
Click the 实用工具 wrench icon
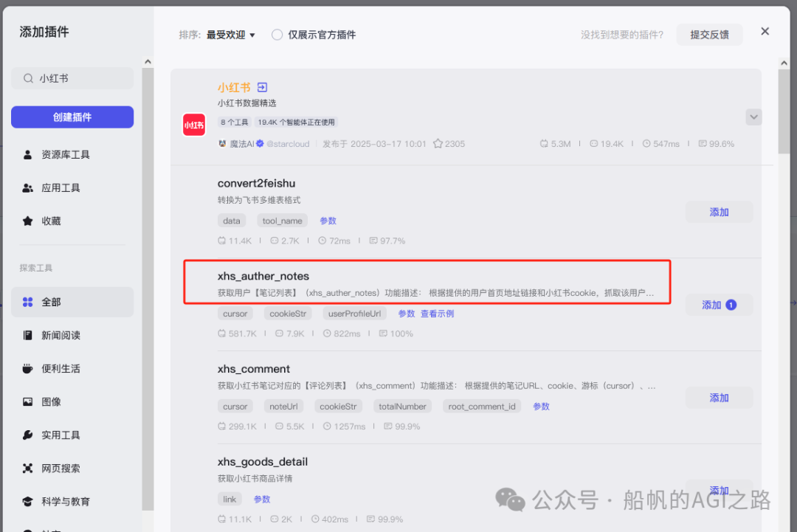(27, 435)
